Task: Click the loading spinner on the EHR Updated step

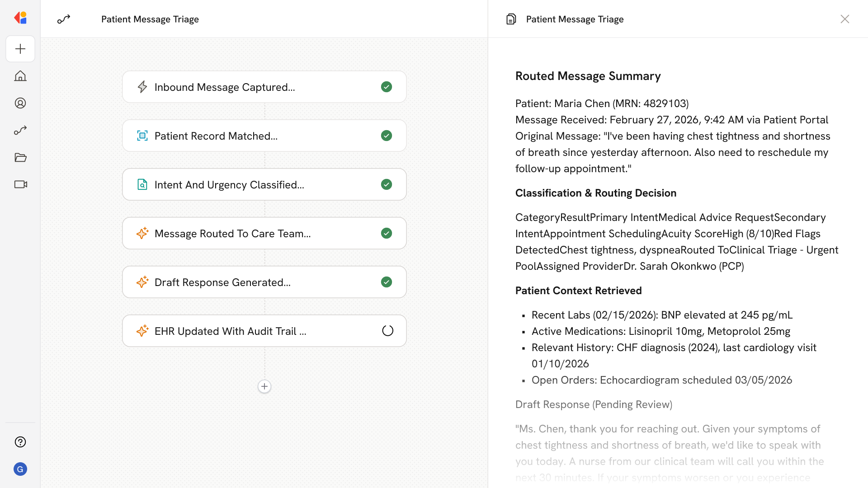Action: click(x=387, y=331)
